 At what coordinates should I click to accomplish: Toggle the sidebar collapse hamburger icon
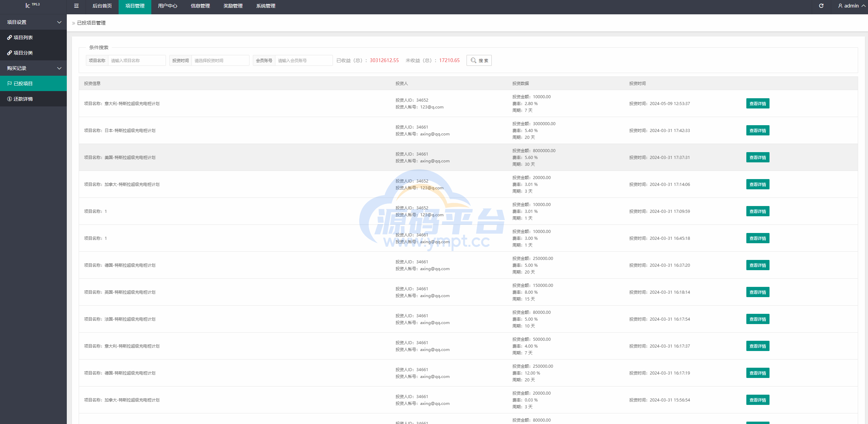coord(76,6)
